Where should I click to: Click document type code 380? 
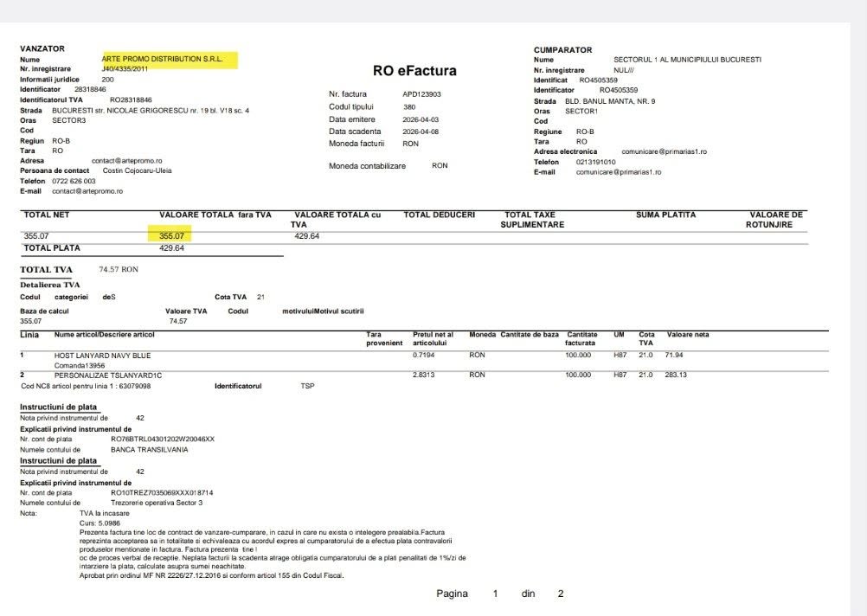pos(409,106)
